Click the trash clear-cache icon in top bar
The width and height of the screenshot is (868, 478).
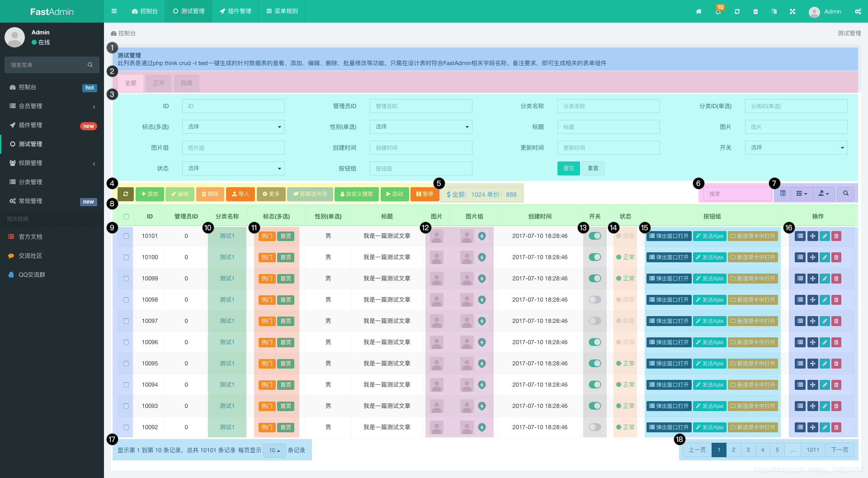tap(755, 12)
